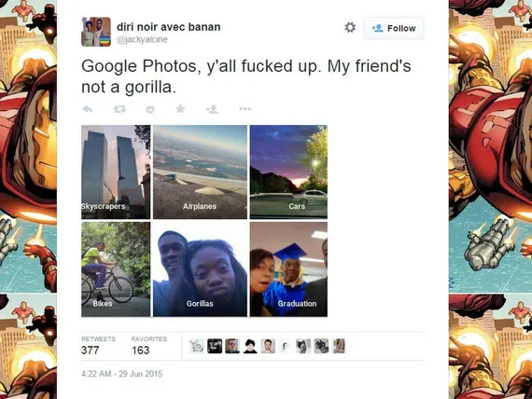Click the tweet timestamp 4:22 AM - 29 Jun 2015
Viewport: 532px width, 399px height.
tap(122, 374)
